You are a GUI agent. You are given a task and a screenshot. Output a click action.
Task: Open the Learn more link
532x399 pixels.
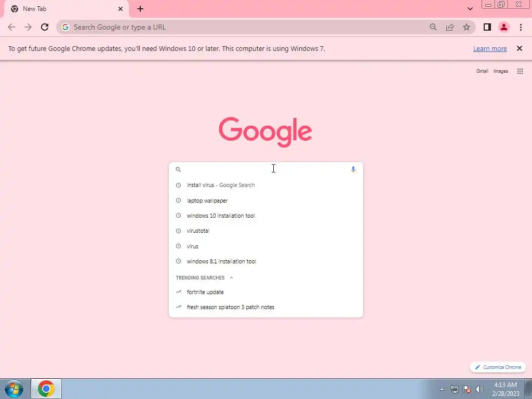click(x=490, y=48)
